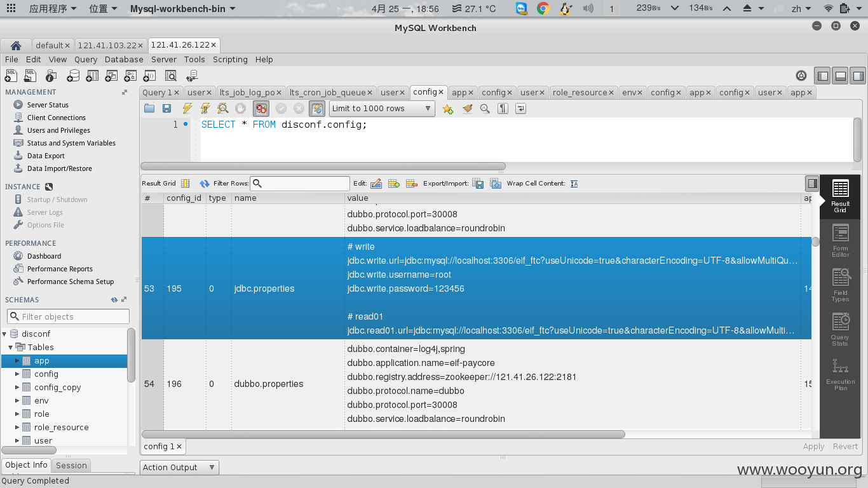Click the Filter objects schema search box
Viewport: 868px width, 488px height.
(x=68, y=316)
